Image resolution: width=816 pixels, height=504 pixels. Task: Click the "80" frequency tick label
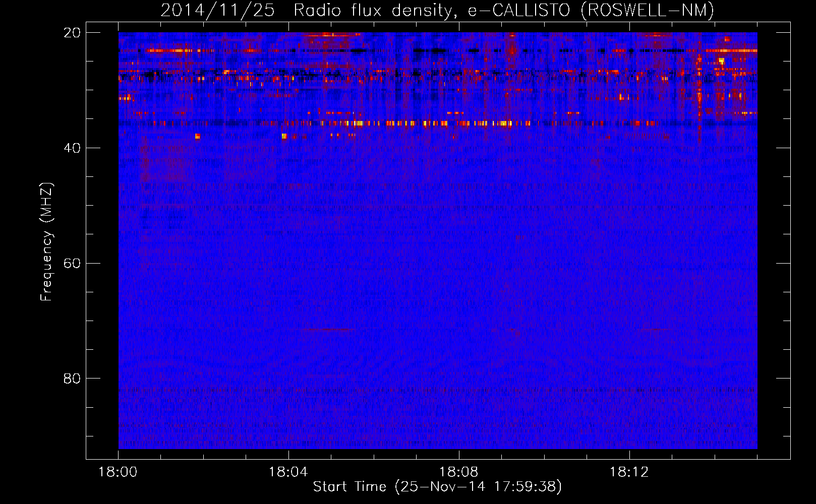coord(72,379)
